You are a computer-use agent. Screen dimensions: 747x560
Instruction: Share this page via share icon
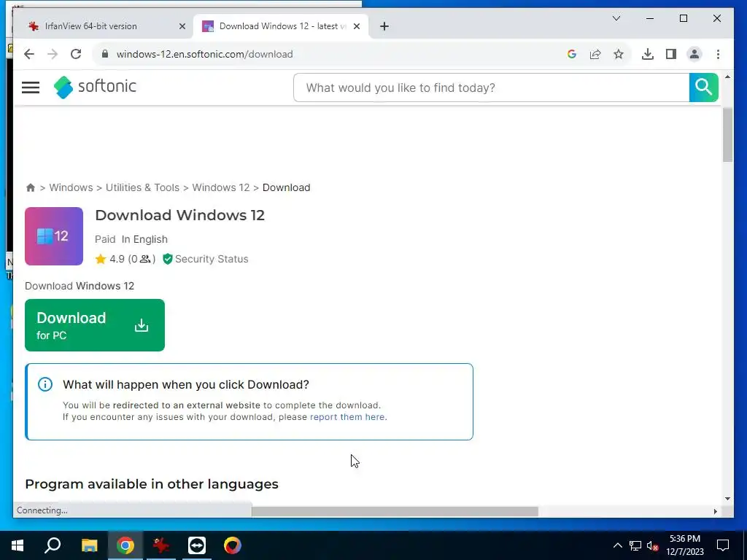coord(595,54)
